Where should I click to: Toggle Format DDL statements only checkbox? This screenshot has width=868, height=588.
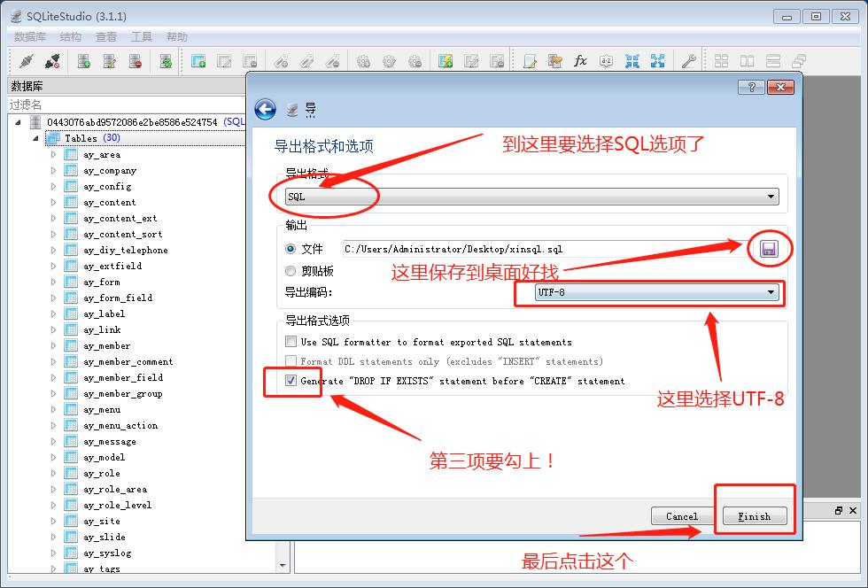point(291,361)
